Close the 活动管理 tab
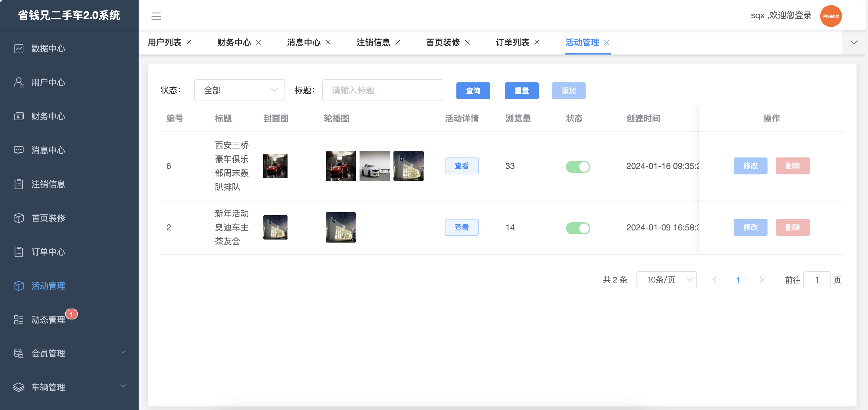 (607, 42)
